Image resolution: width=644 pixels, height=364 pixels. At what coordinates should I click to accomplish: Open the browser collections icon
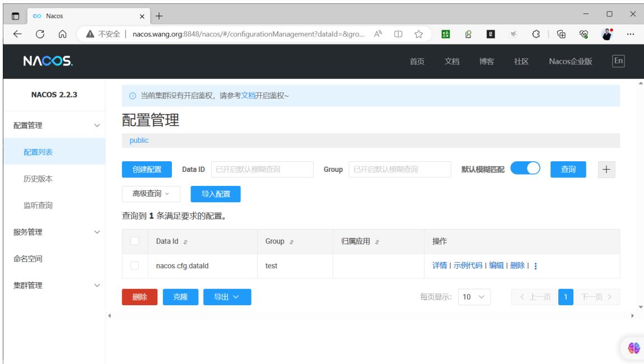561,34
